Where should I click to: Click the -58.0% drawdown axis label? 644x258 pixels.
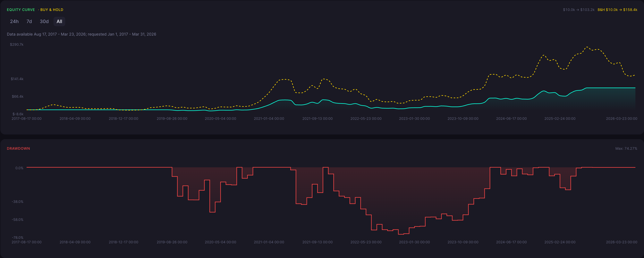click(18, 220)
